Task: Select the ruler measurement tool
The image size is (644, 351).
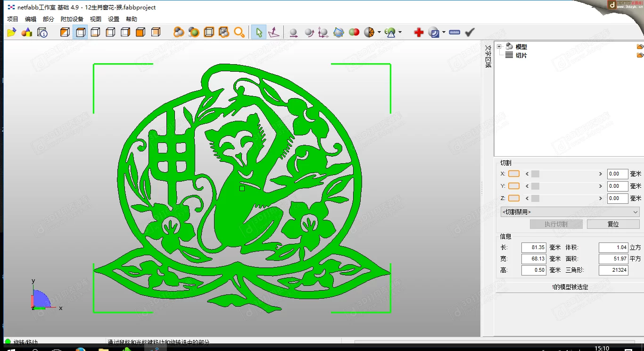Action: click(454, 32)
